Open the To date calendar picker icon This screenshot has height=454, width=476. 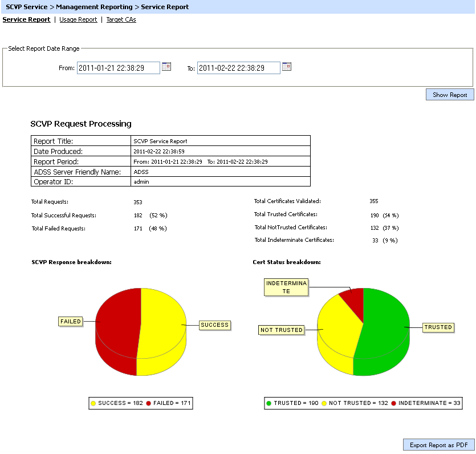[287, 67]
